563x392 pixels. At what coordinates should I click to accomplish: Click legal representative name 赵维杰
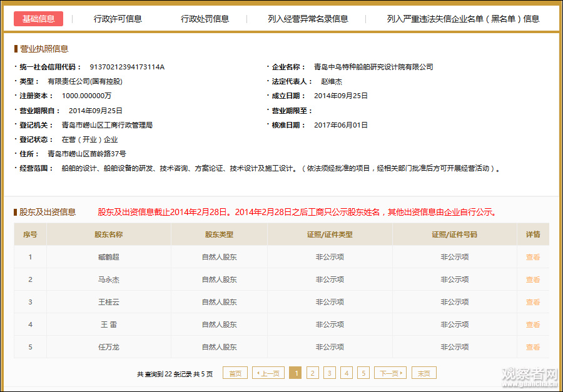coord(332,81)
